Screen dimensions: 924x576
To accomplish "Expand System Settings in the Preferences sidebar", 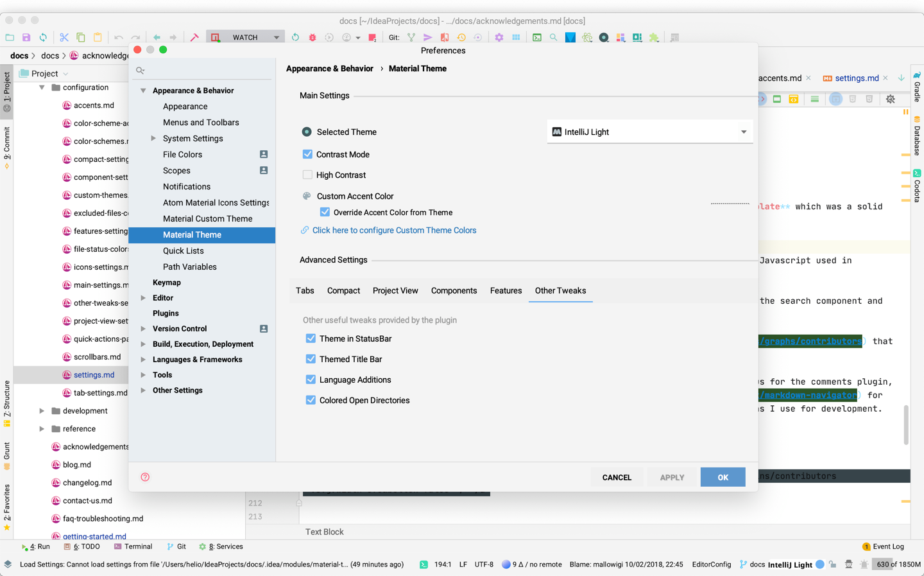I will point(154,138).
